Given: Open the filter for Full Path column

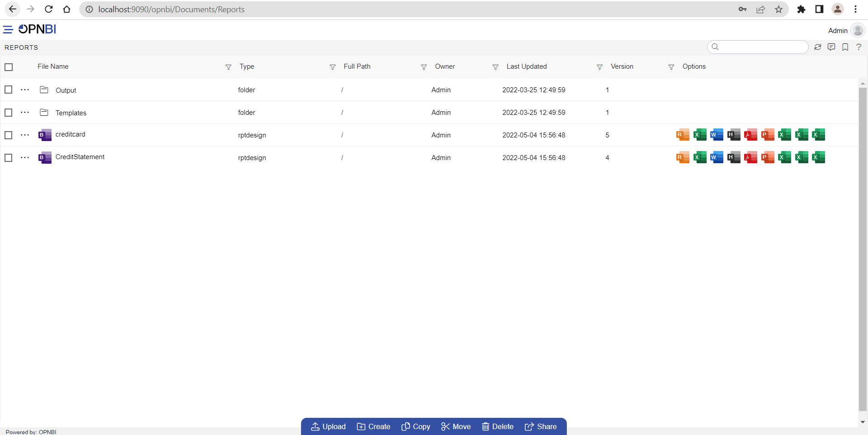Looking at the screenshot, I should point(424,67).
